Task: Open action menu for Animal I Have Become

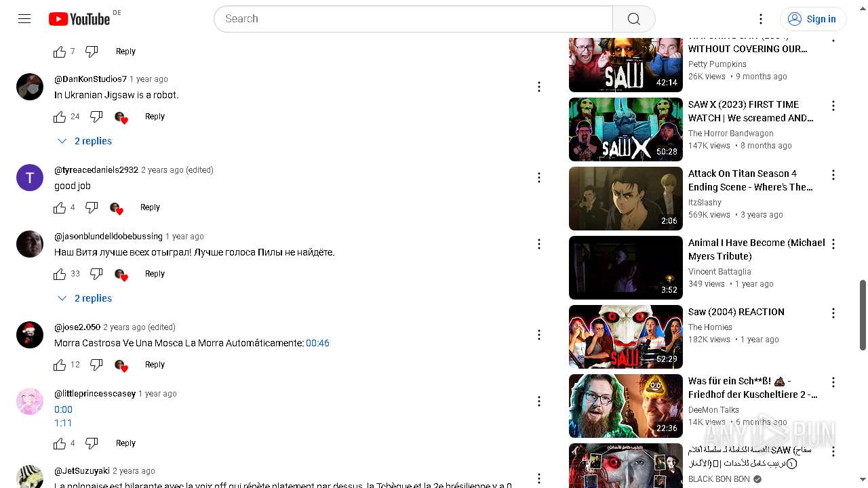Action: click(833, 244)
